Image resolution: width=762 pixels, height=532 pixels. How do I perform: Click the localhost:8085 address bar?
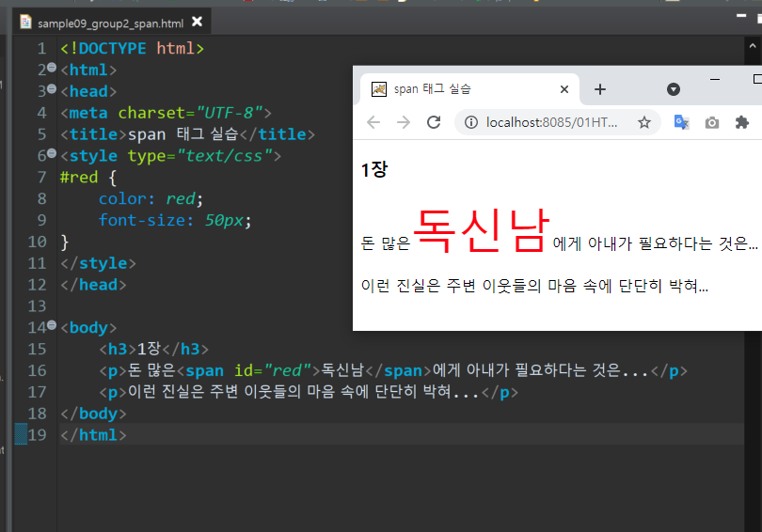point(551,122)
